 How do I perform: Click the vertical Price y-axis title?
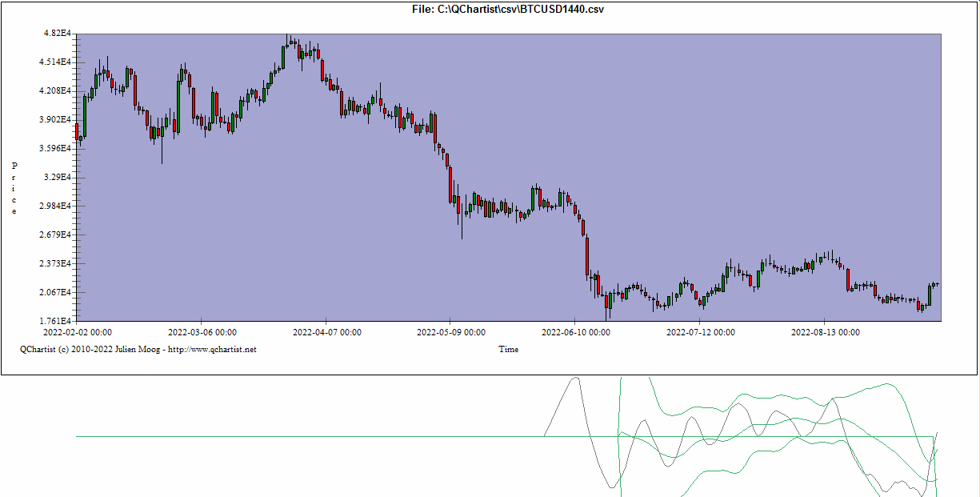click(14, 188)
